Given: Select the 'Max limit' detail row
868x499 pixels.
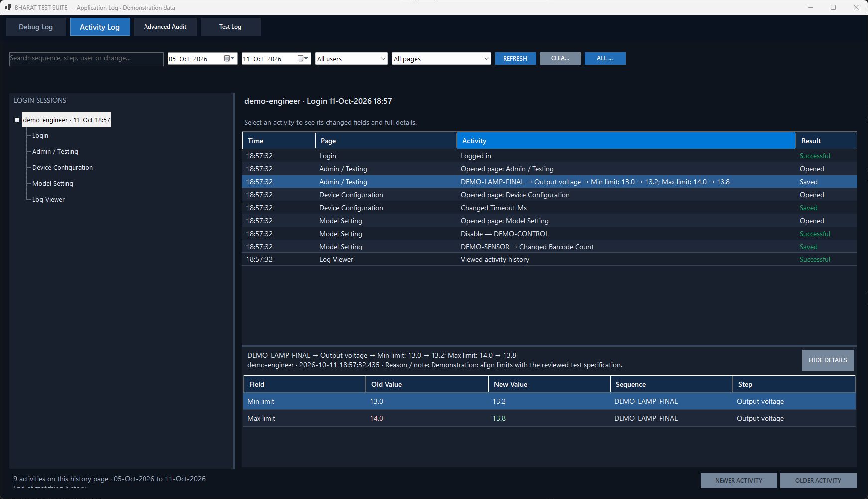Looking at the screenshot, I should pos(549,418).
